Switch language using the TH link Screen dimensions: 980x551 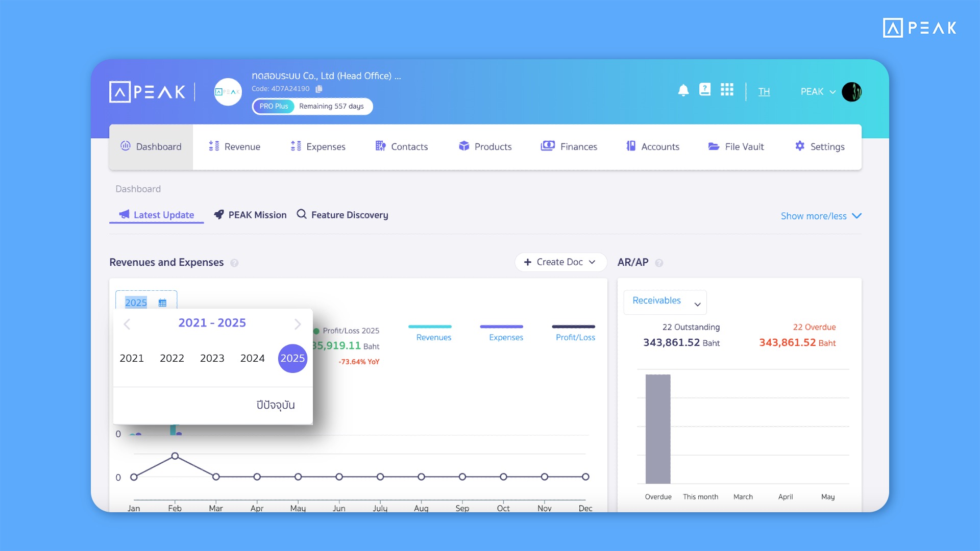tap(764, 91)
